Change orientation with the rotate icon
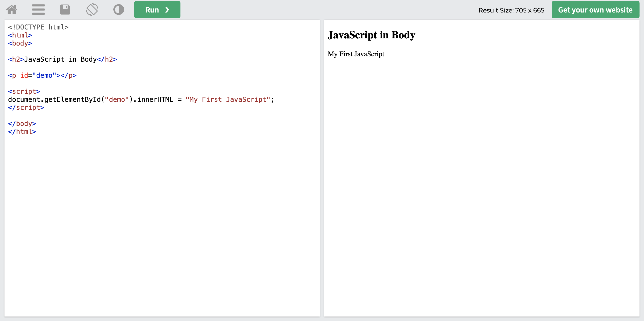This screenshot has width=644, height=321. pos(92,10)
